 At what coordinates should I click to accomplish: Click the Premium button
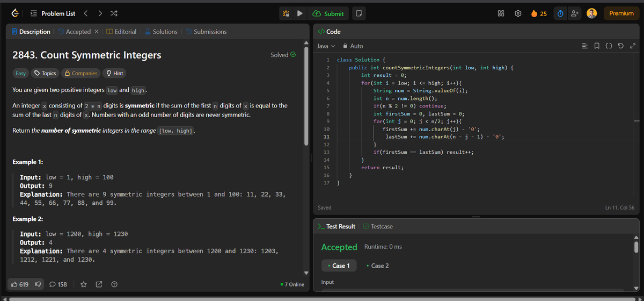(621, 13)
